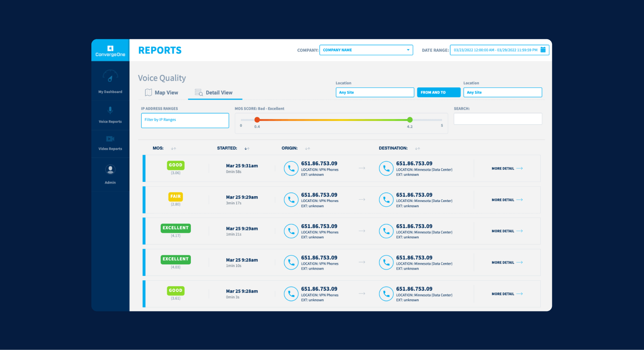Click destination phone icon in FAIR row
644x350 pixels.
386,200
